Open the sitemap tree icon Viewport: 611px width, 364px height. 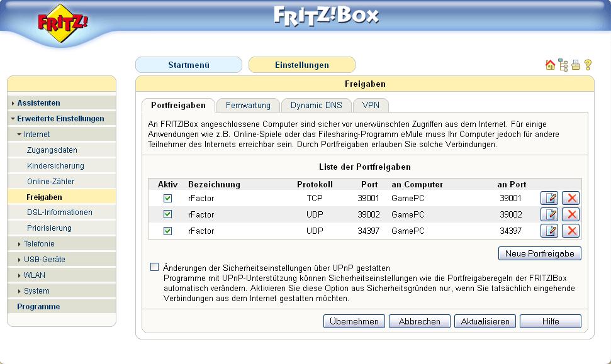coord(563,65)
